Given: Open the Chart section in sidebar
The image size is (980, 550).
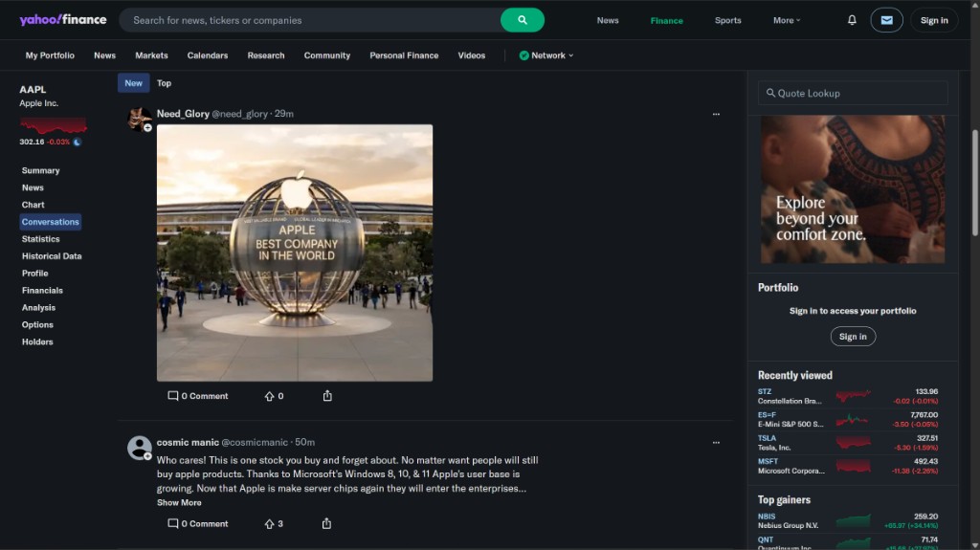Looking at the screenshot, I should [33, 205].
